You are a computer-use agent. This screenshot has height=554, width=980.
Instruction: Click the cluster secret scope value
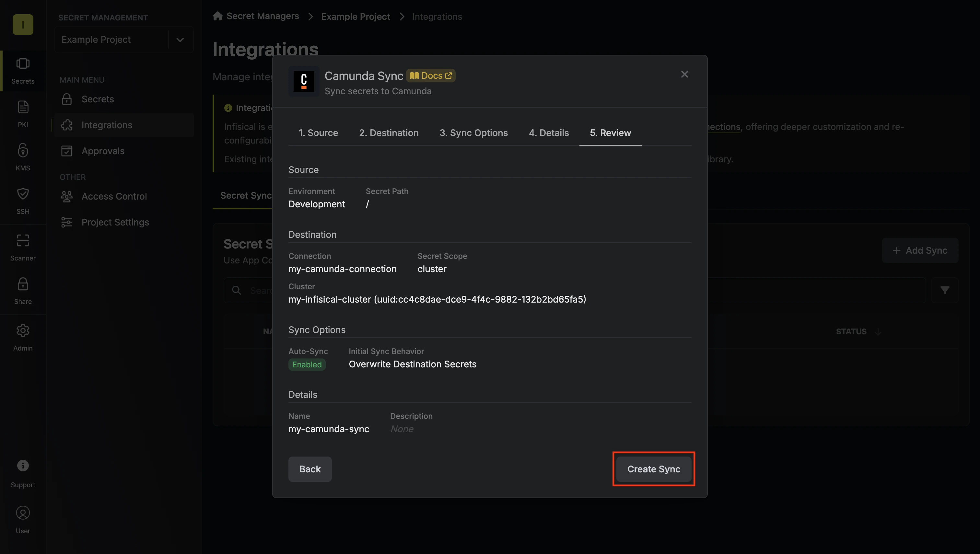click(432, 269)
